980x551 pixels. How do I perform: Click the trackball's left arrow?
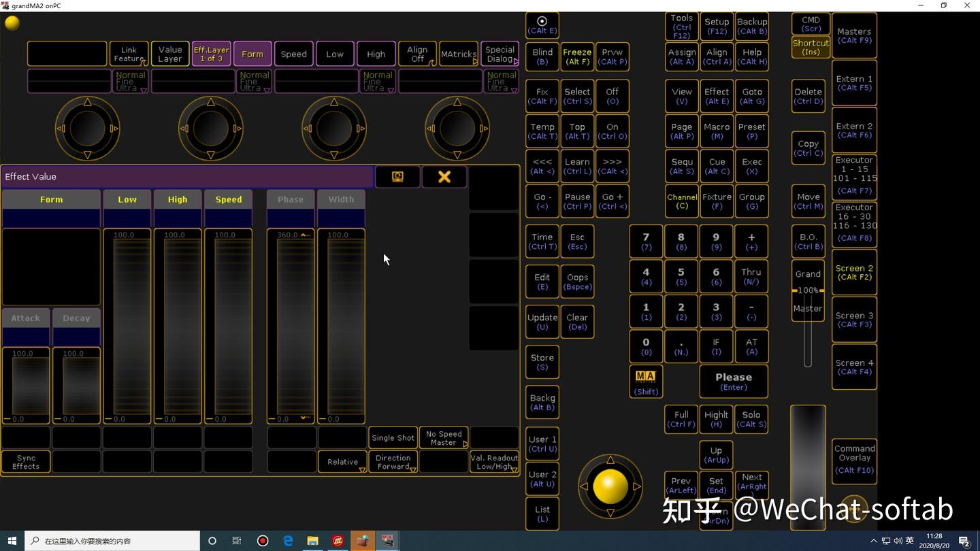(583, 486)
